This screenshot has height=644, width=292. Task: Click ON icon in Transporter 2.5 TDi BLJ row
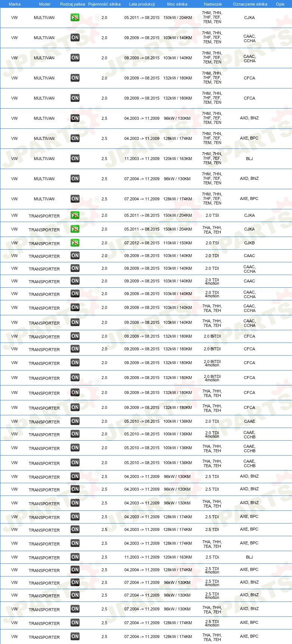pos(75,557)
